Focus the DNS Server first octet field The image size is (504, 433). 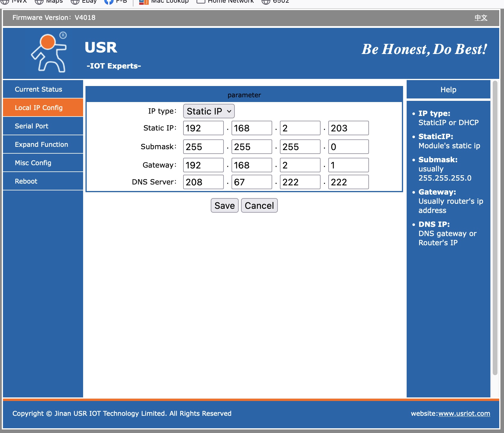click(x=203, y=182)
